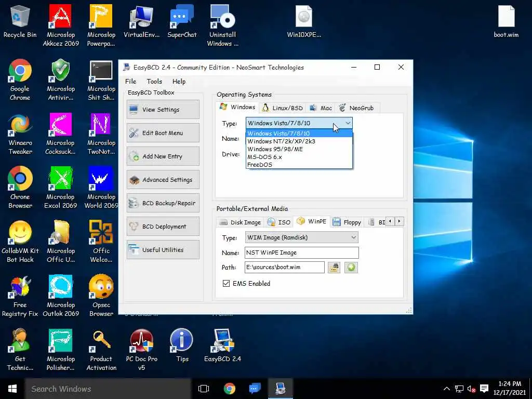The image size is (532, 399).
Task: Open Useful Utilities
Action: coord(163,250)
